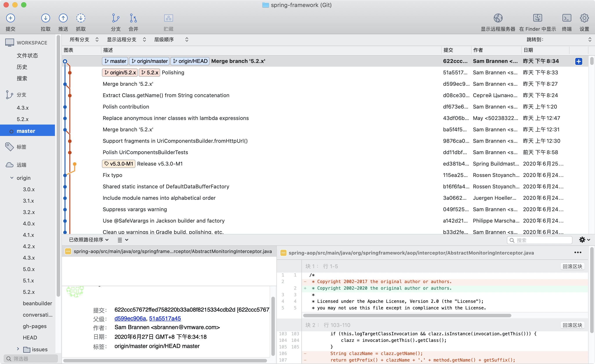Open parent commit link 51a5517a45

(165, 319)
